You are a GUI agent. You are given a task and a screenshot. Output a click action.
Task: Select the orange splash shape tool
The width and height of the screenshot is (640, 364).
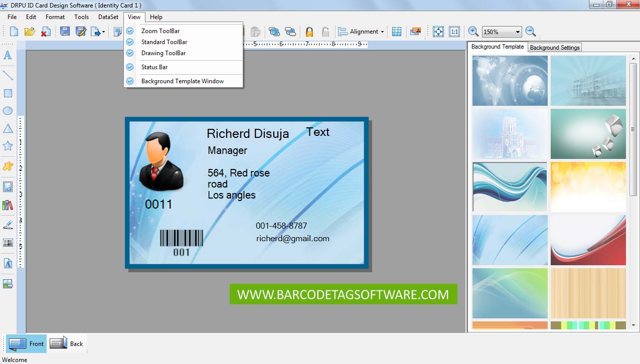pos(8,166)
